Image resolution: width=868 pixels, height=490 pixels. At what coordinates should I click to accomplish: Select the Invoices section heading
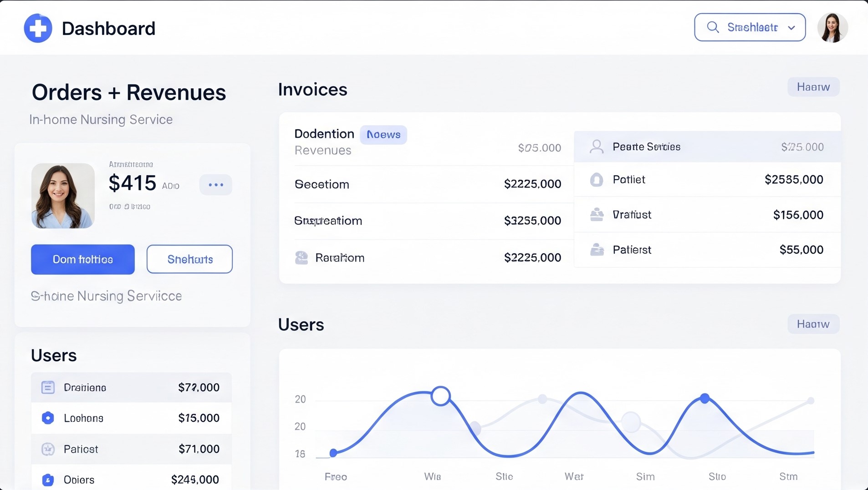point(312,89)
